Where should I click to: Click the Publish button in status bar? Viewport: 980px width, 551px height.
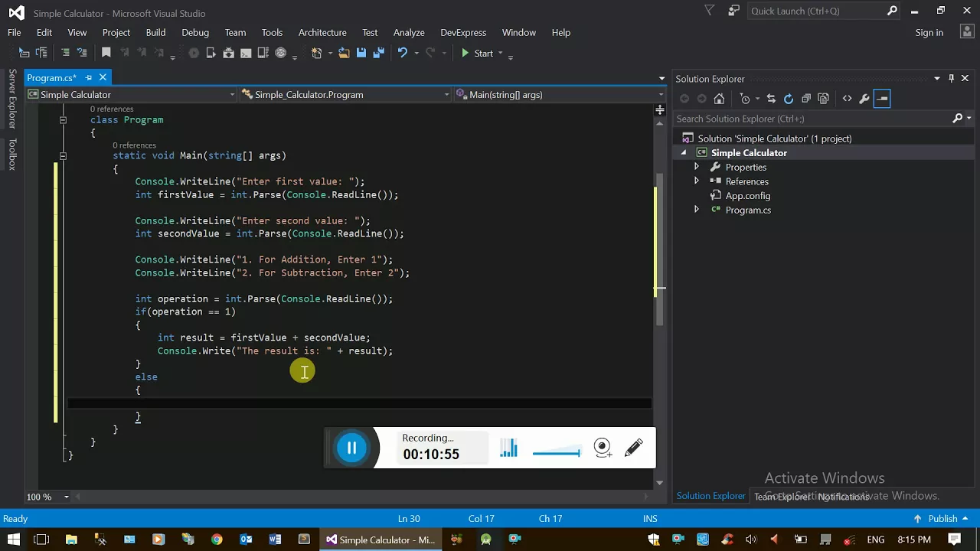[942, 518]
